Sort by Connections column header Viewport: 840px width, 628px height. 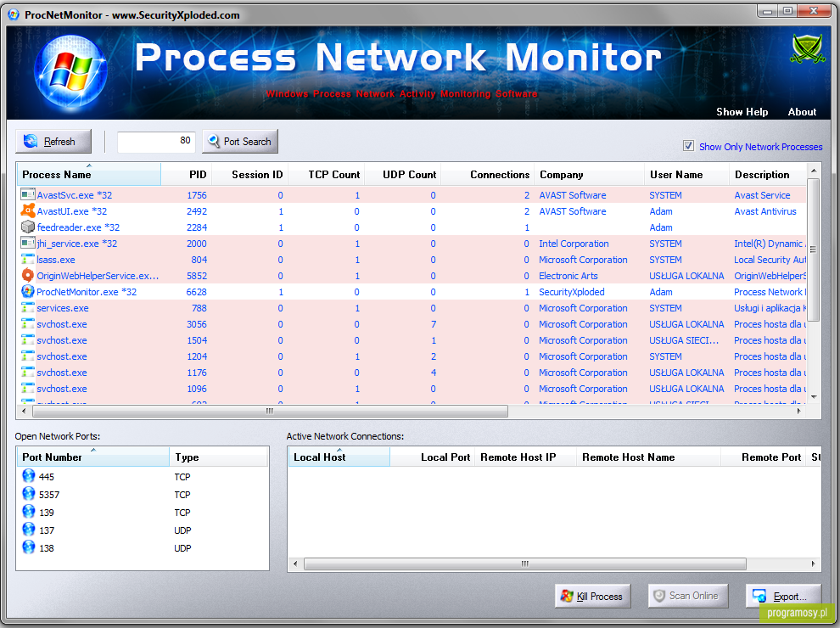click(488, 174)
